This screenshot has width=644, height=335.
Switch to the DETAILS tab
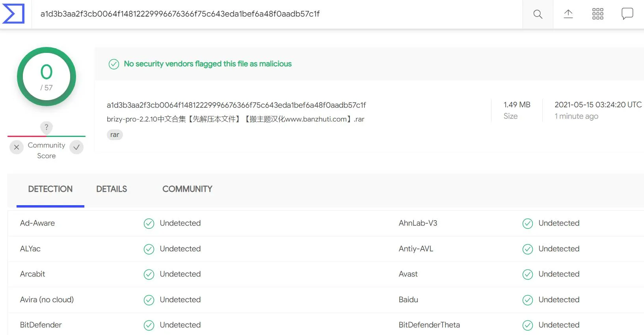point(112,189)
